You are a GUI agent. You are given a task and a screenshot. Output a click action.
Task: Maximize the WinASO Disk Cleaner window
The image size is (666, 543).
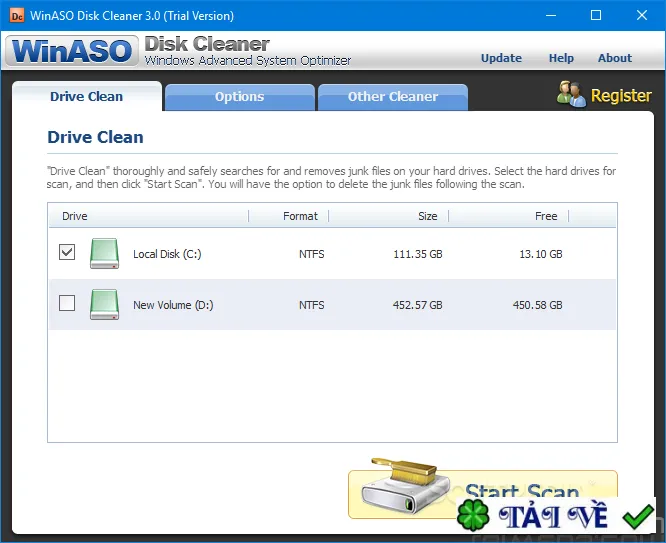click(596, 15)
